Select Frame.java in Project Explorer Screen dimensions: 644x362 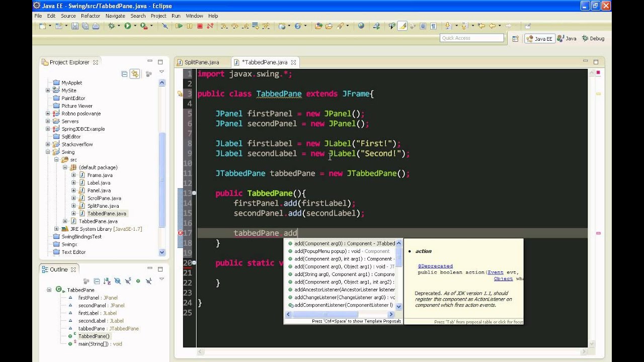click(100, 175)
